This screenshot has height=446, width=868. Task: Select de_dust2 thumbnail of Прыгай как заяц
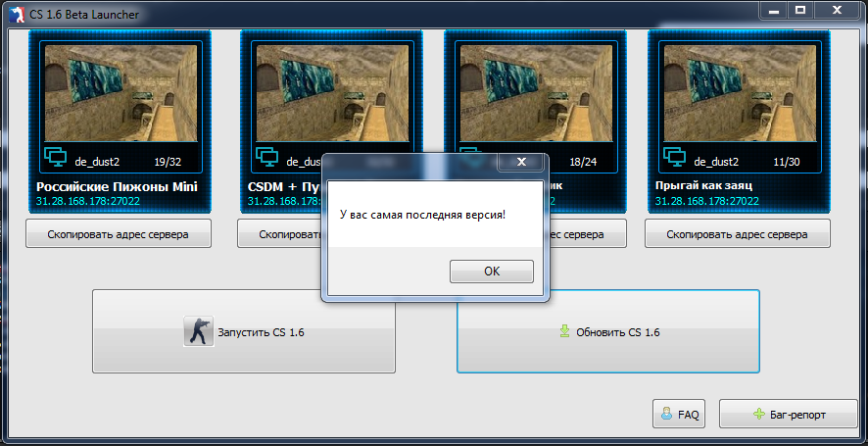click(740, 92)
